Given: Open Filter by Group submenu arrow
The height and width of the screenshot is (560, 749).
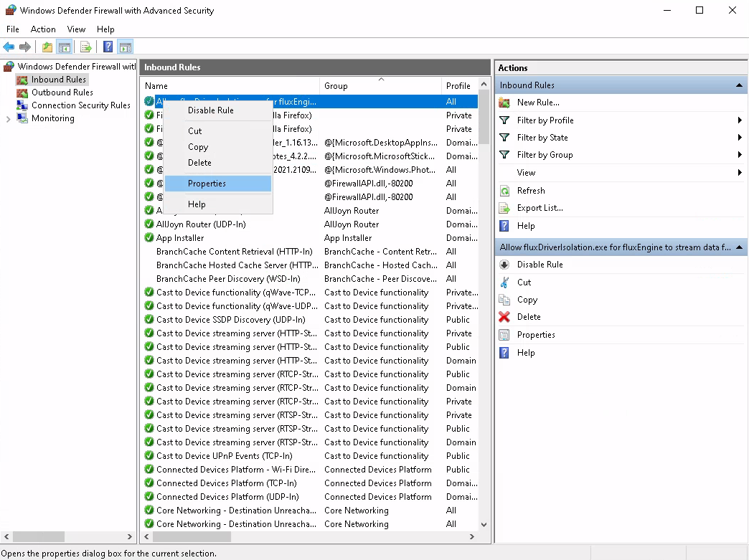Looking at the screenshot, I should tap(740, 155).
